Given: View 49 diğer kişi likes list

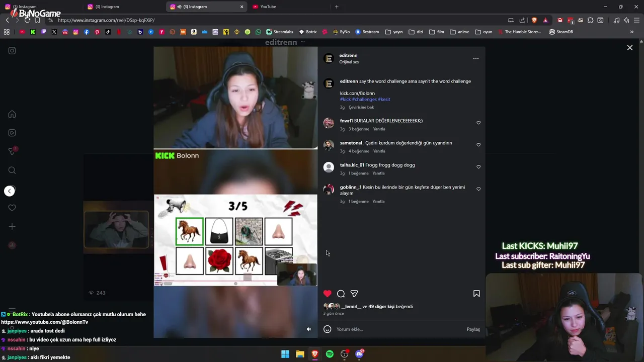Looking at the screenshot, I should (x=381, y=306).
